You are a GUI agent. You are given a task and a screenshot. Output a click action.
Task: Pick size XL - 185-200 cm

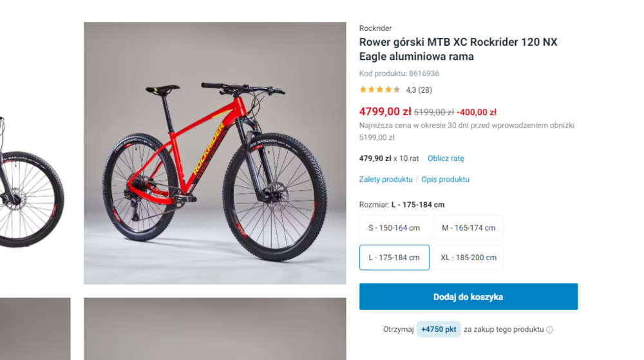(469, 258)
